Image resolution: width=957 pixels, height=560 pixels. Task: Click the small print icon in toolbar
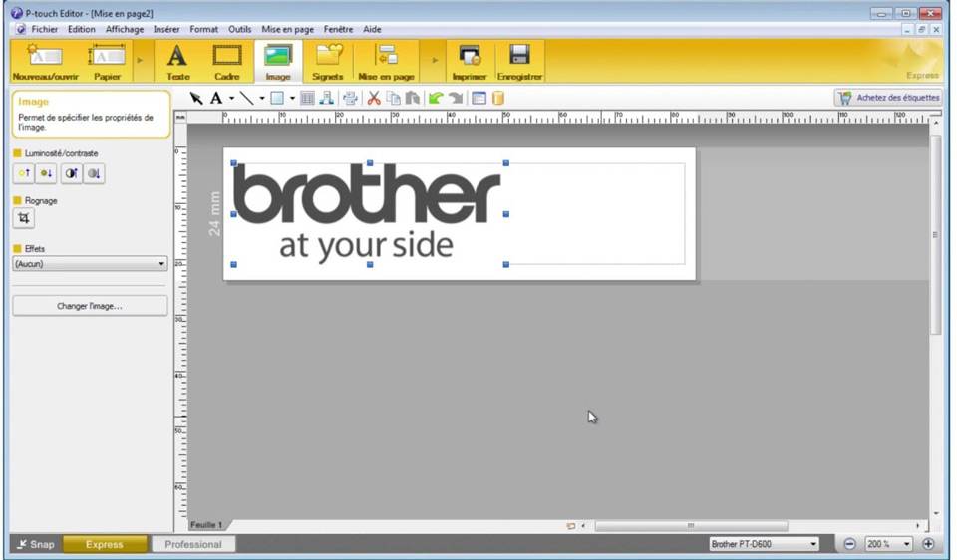pos(350,99)
